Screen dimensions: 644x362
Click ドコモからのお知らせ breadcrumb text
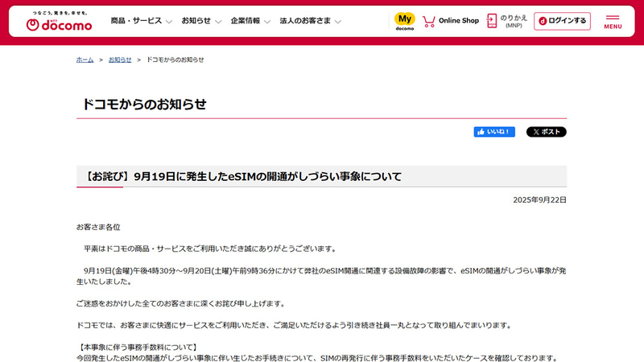click(x=175, y=60)
